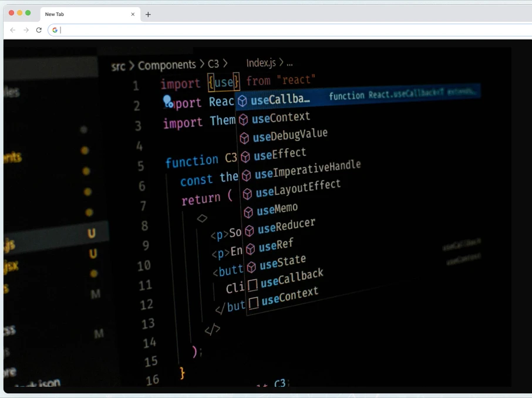Click the lightbulb icon on line 2

(168, 102)
